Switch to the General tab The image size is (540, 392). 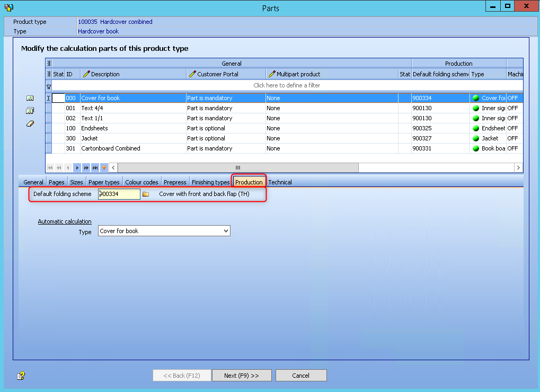click(33, 182)
